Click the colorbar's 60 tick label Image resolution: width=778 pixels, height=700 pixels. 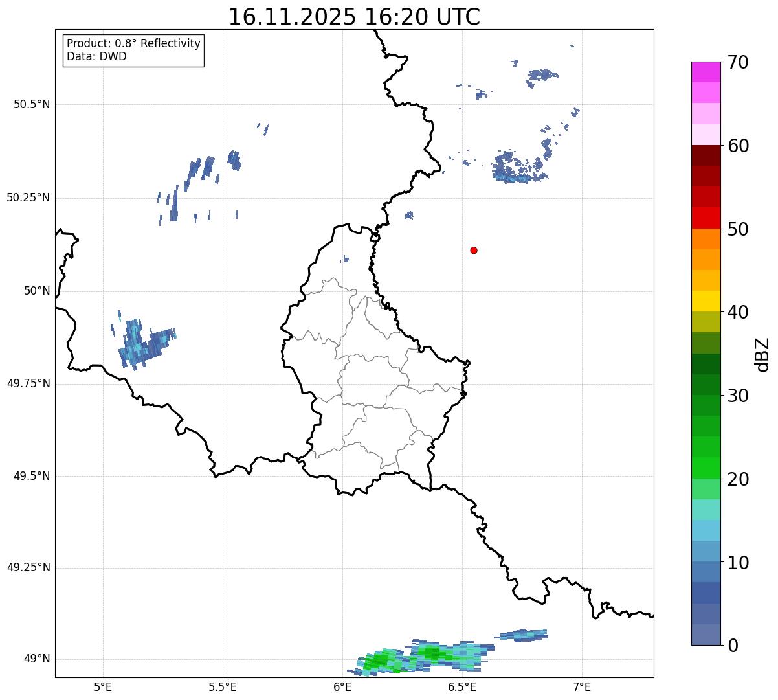(738, 146)
